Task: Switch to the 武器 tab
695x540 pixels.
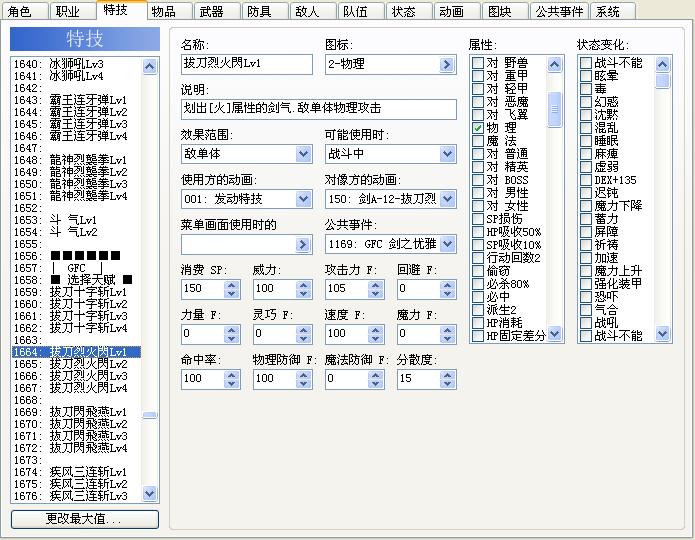Action: pos(217,12)
